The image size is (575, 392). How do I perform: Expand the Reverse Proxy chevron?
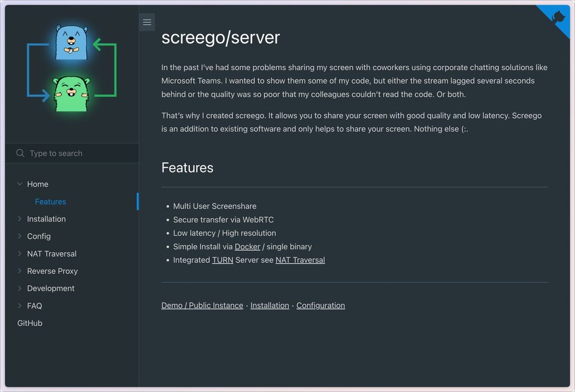[x=20, y=271]
